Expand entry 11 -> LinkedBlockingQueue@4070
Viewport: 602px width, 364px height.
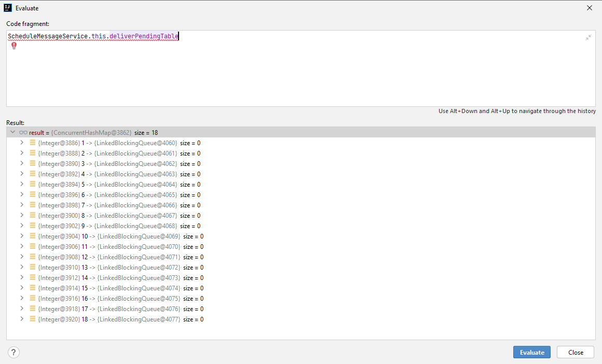tap(22, 246)
